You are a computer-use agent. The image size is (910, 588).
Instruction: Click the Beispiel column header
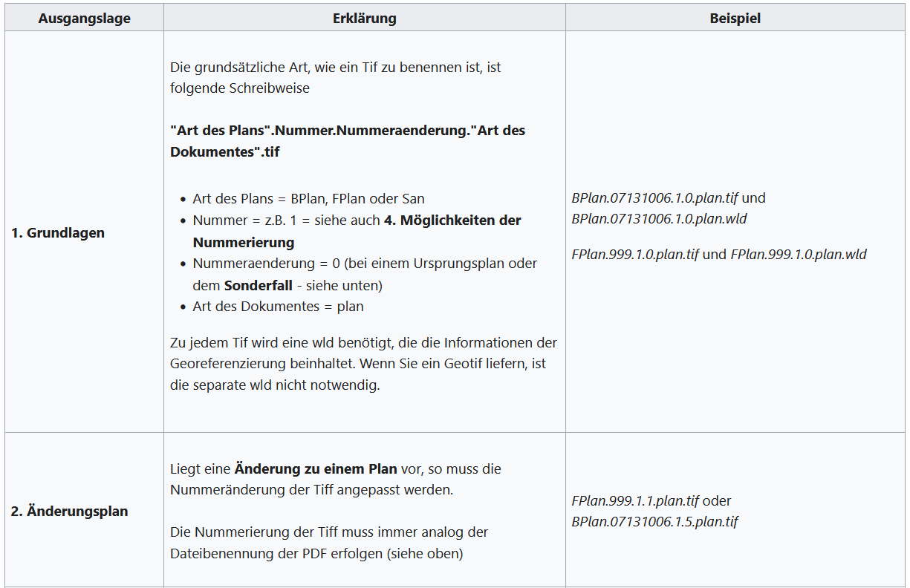735,19
